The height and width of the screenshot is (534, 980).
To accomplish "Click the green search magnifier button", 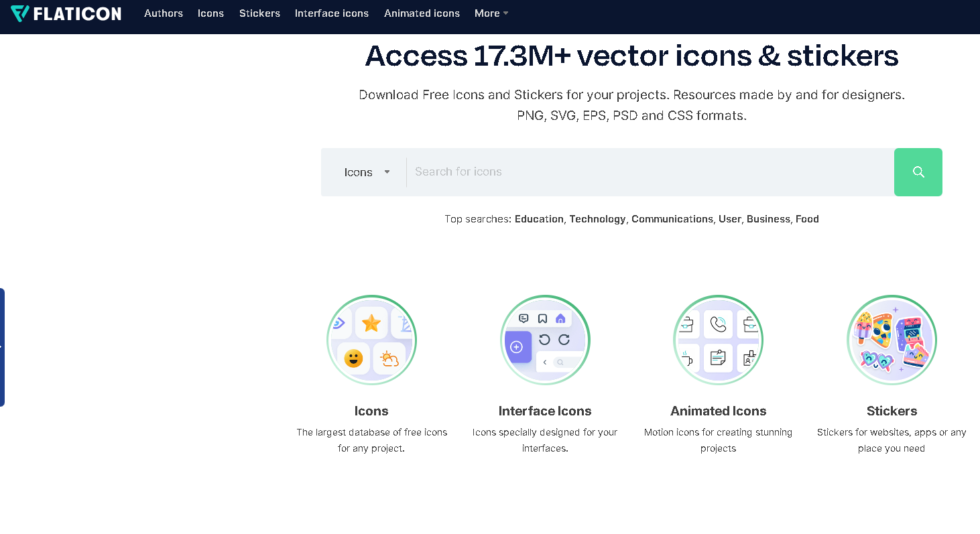I will point(918,172).
